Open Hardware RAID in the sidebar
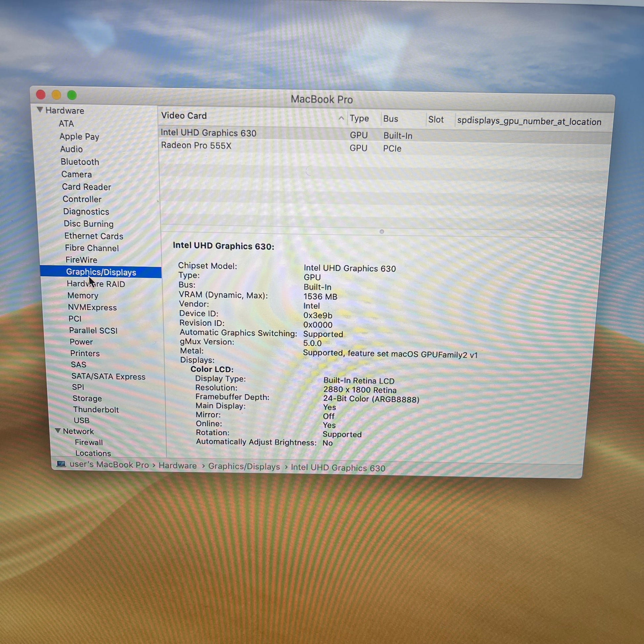This screenshot has width=644, height=644. [96, 284]
